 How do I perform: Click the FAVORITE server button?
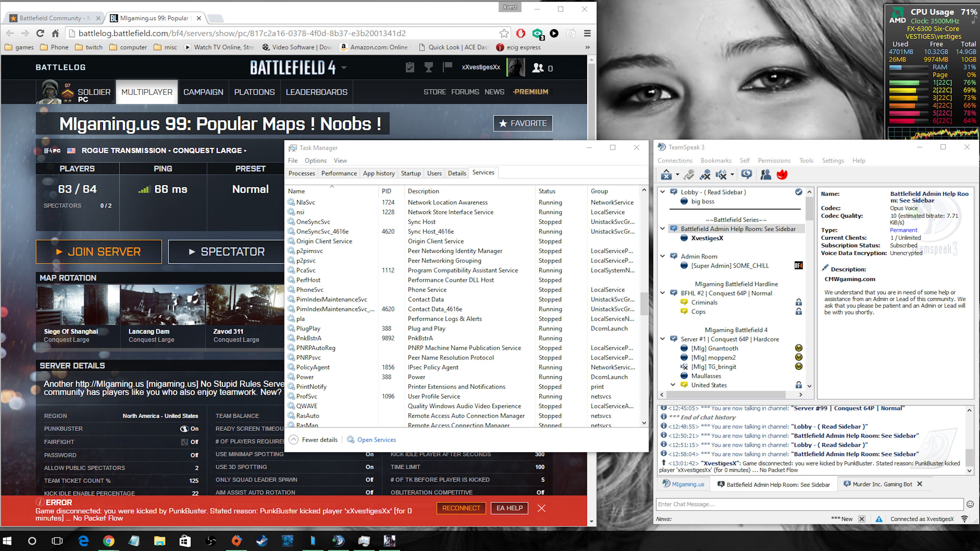(x=523, y=123)
